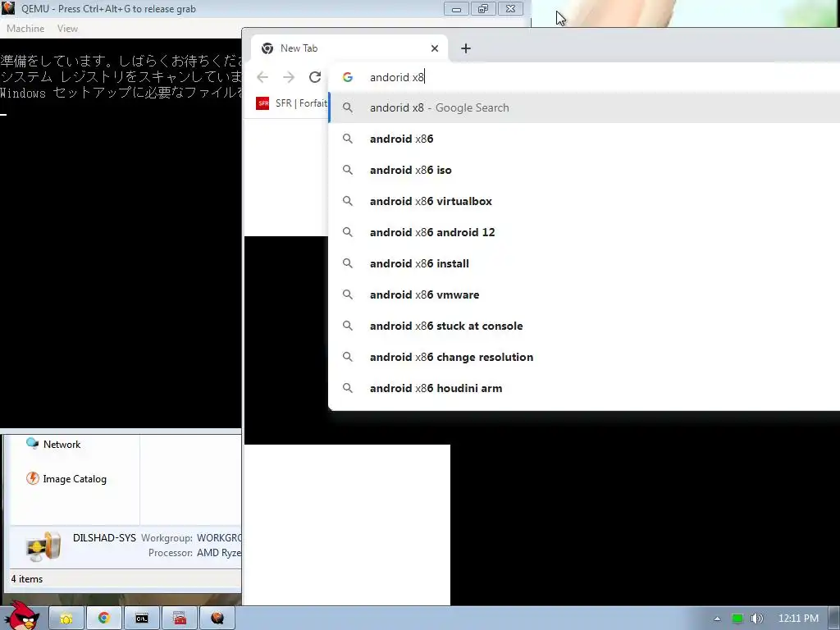Open Command Prompt taskbar icon

coord(141,619)
